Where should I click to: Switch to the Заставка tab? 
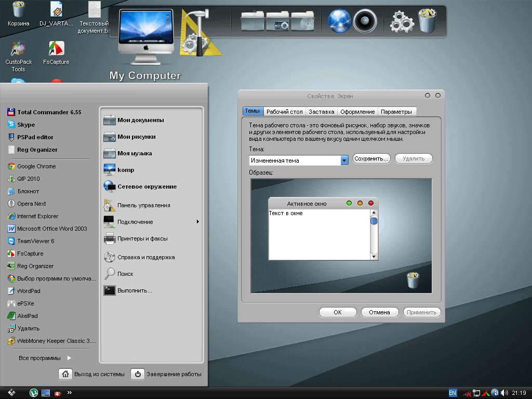click(321, 112)
